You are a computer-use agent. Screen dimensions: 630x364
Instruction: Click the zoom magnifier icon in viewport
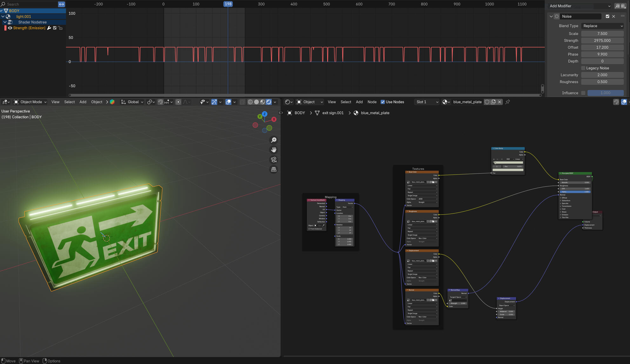click(x=274, y=140)
